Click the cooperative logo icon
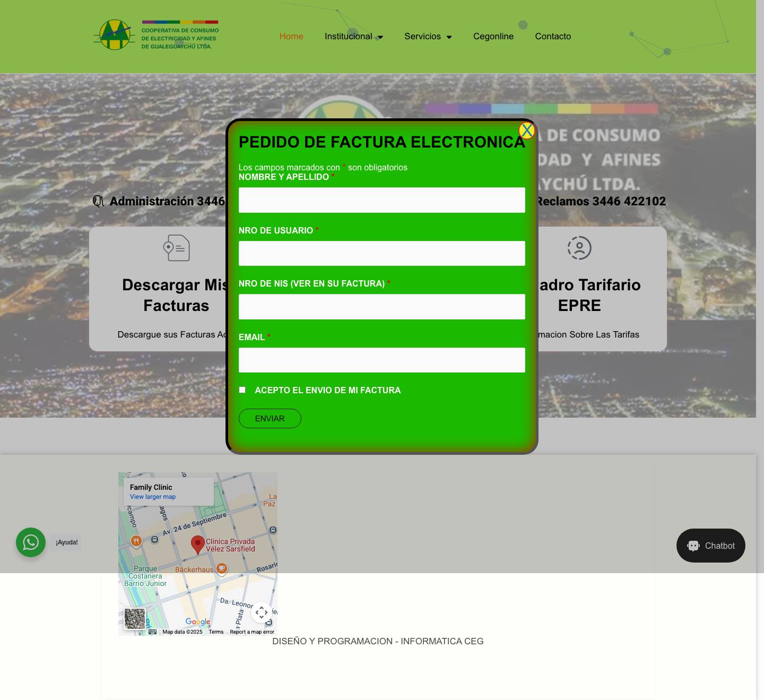 [115, 35]
